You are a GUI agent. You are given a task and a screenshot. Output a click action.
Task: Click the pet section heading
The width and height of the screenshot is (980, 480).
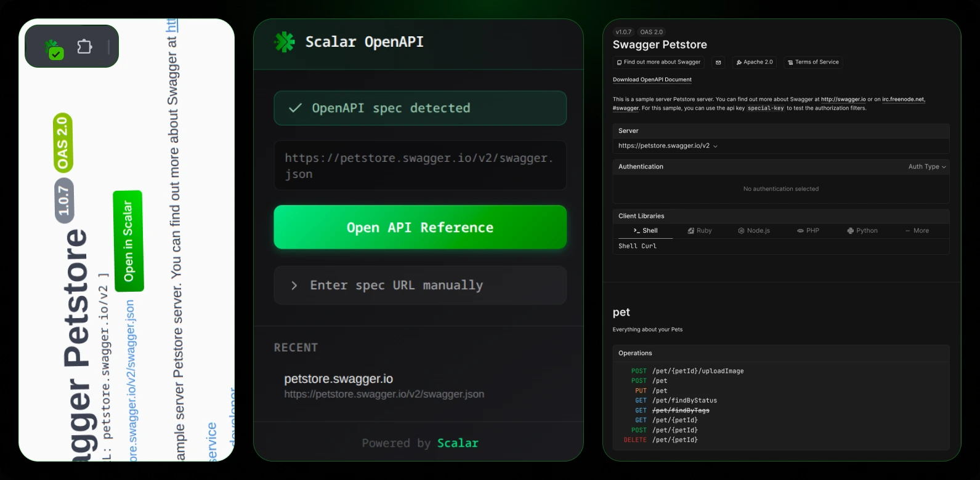point(621,313)
